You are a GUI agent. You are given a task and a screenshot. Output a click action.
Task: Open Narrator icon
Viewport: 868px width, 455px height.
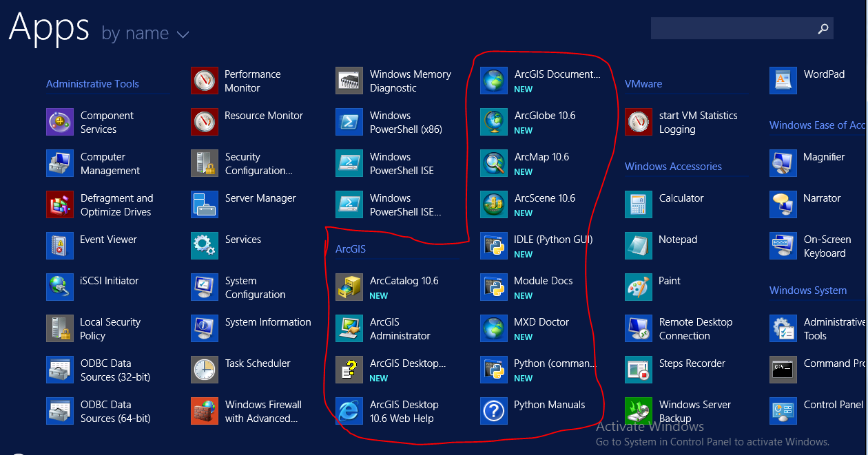783,205
